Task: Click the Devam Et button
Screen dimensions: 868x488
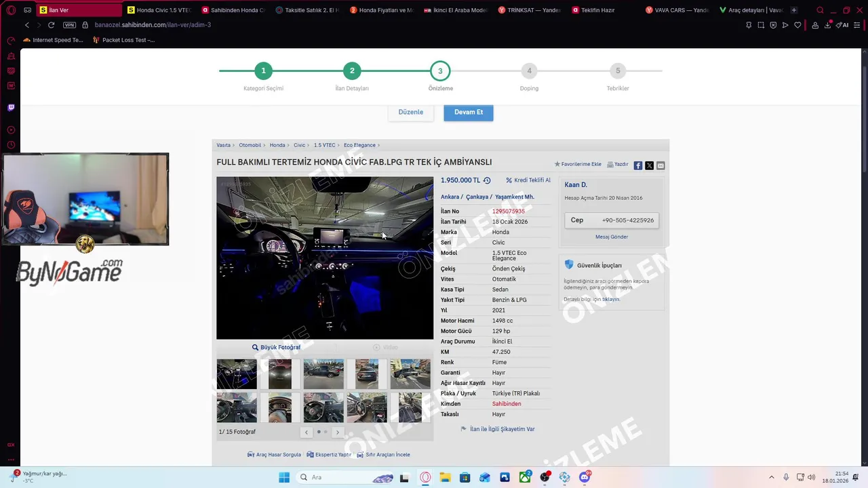Action: [469, 113]
